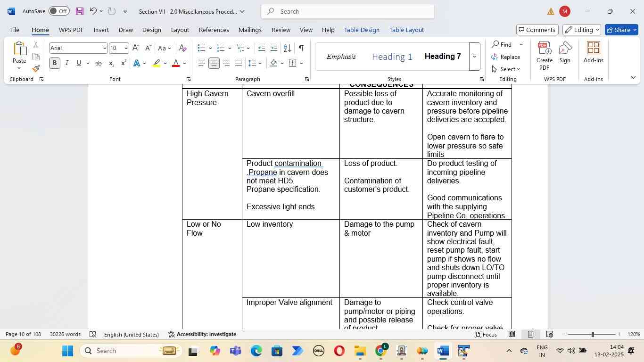
Task: Click the Format Painter brush
Action: tap(36, 68)
